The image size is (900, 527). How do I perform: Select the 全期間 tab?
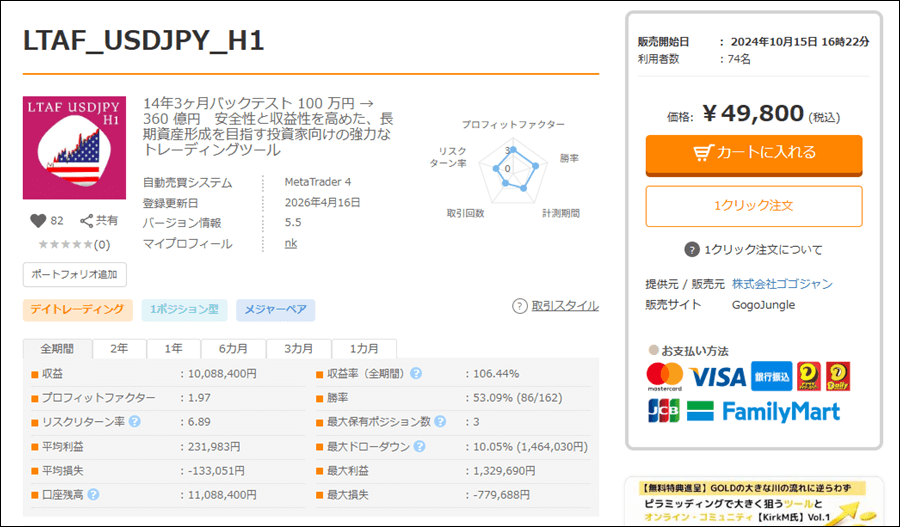(x=58, y=349)
